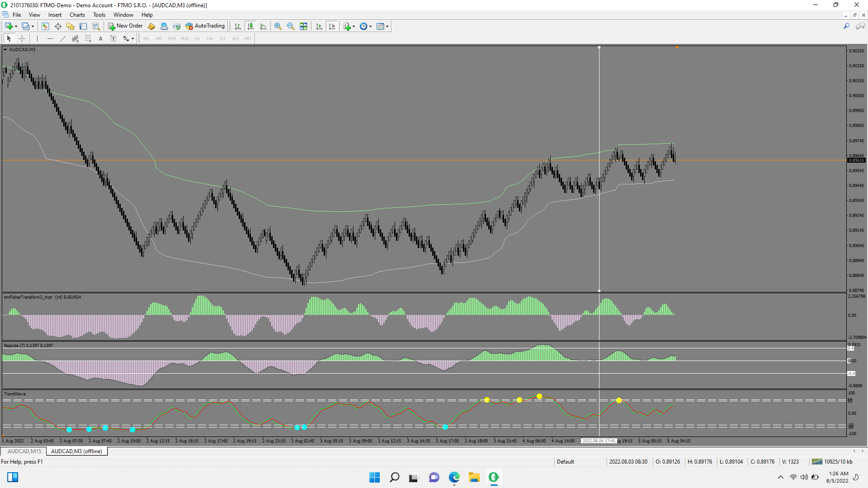Select the Fibonacci retracement tool
The width and height of the screenshot is (868, 488).
[88, 39]
